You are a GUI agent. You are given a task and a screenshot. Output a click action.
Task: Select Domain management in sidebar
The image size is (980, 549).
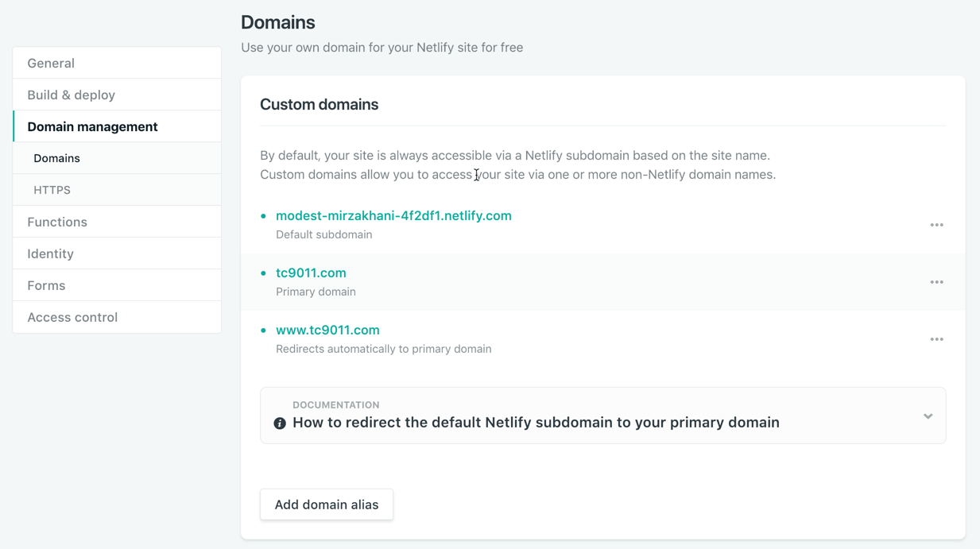click(x=92, y=126)
